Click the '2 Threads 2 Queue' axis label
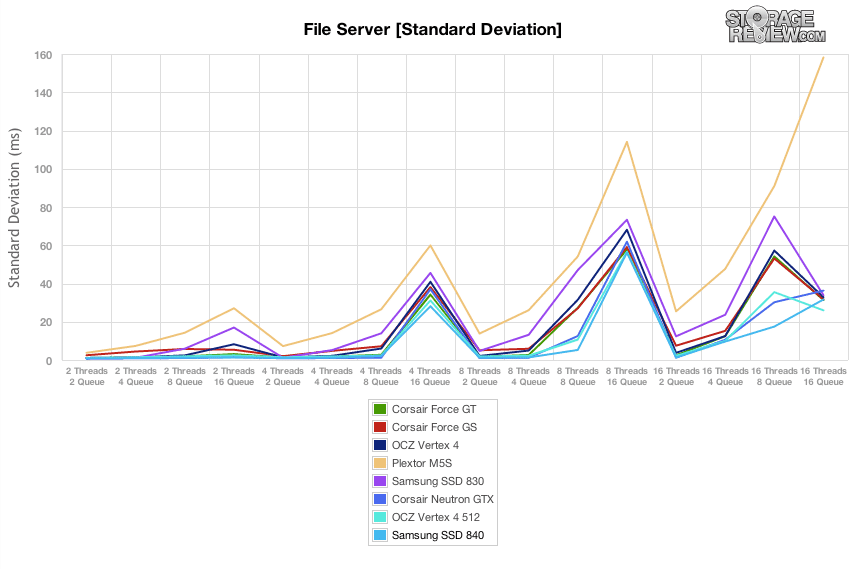Screen dimensions: 850x569 pos(87,377)
